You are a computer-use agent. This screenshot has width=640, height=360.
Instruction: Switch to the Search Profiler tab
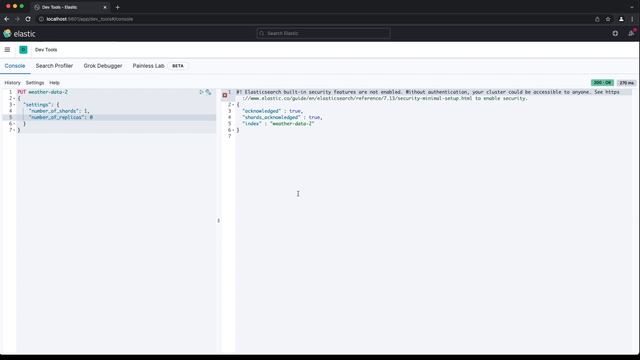coord(54,66)
